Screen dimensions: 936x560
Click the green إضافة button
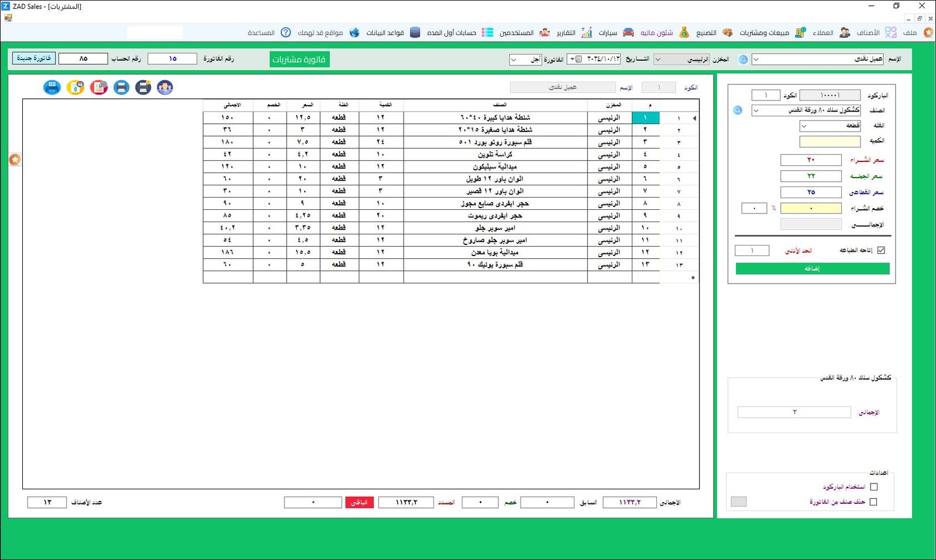point(812,268)
